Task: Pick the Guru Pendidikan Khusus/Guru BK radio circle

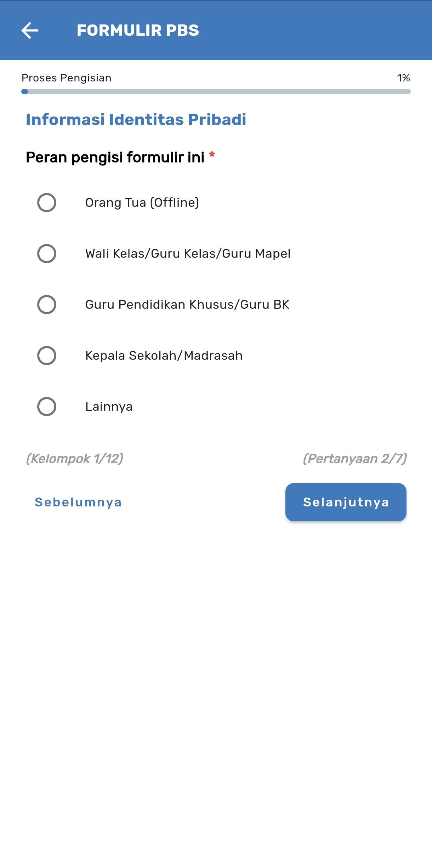Action: pos(47,305)
